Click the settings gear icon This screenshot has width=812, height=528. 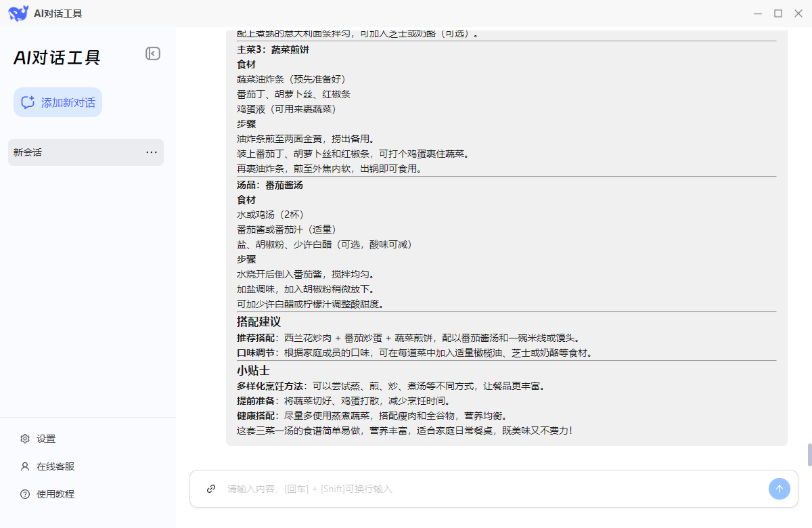point(25,439)
